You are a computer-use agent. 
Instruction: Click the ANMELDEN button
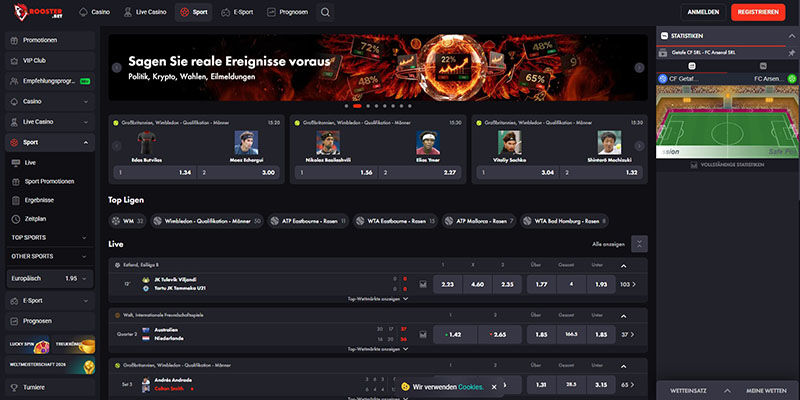pyautogui.click(x=703, y=12)
